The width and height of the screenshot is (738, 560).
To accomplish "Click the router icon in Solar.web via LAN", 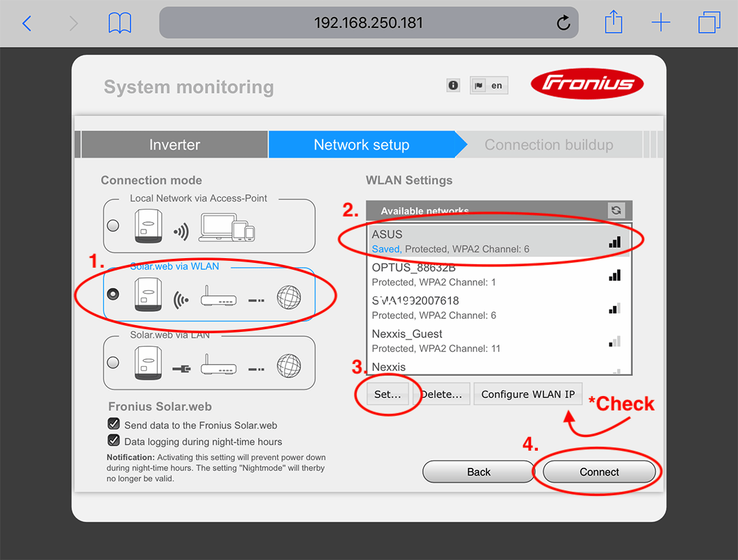I will (x=219, y=365).
